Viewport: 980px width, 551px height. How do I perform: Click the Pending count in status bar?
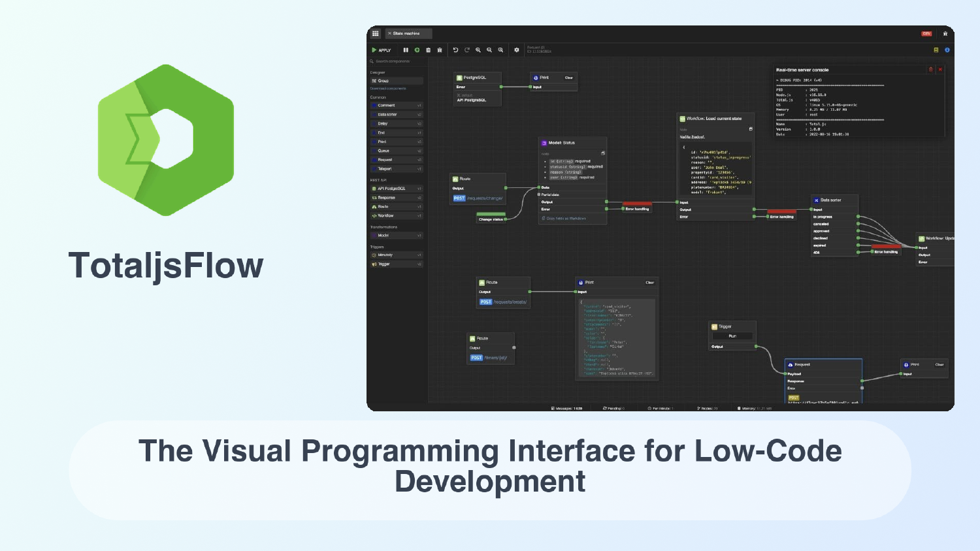(613, 408)
